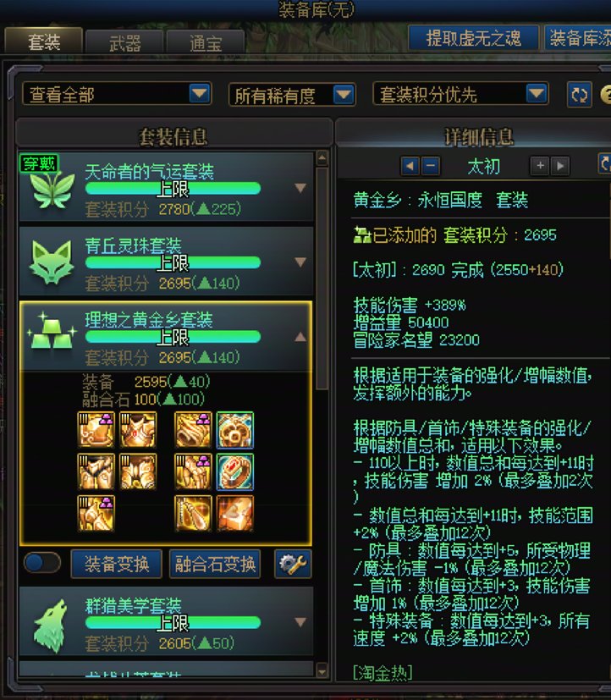Screen dimensions: 611x700
Task: Click the set list scrollbar down arrow
Action: click(322, 670)
